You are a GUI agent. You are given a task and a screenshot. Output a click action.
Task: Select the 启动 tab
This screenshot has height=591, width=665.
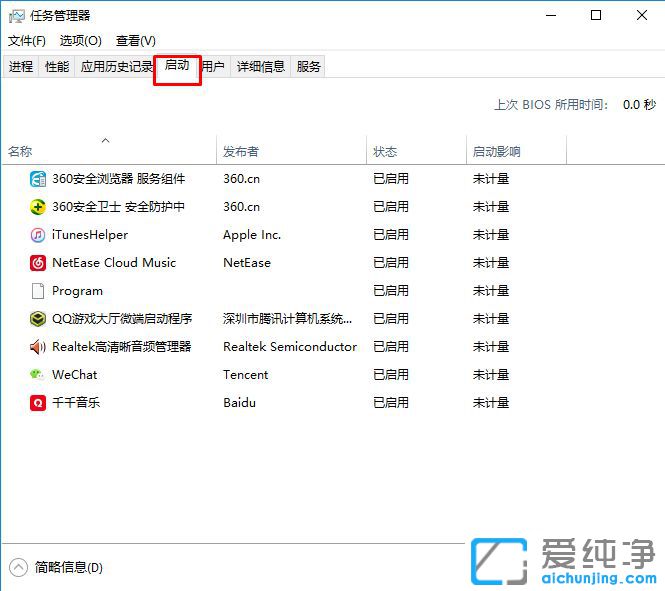tap(177, 66)
